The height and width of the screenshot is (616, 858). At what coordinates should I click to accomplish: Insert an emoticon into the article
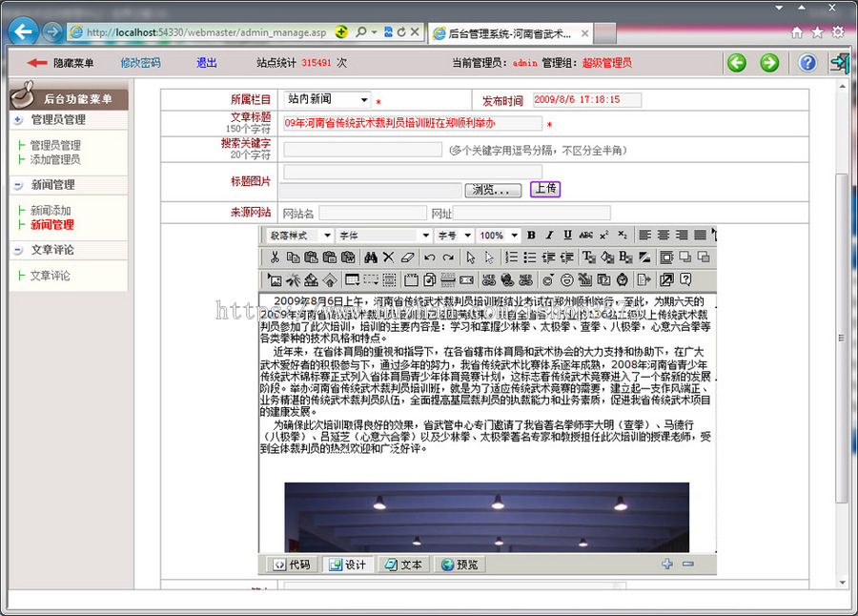coord(565,279)
